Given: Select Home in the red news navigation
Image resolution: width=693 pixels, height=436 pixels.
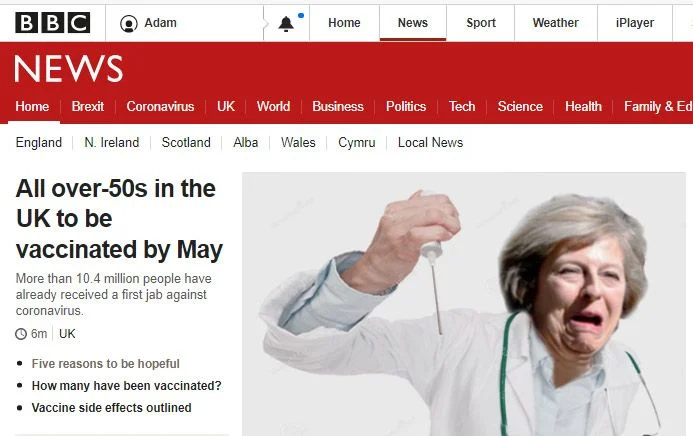Looking at the screenshot, I should pos(32,106).
